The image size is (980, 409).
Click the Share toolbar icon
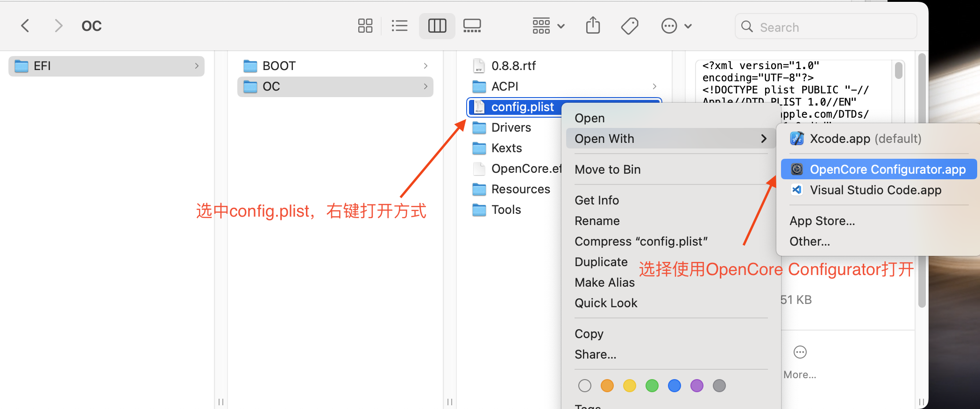click(x=593, y=25)
